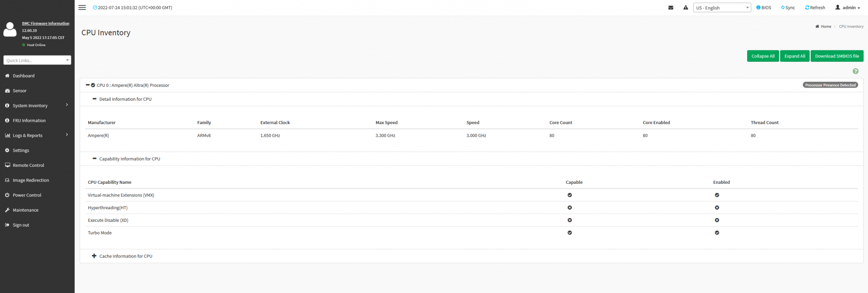This screenshot has width=868, height=293.
Task: Refresh the page using the Refresh icon
Action: (x=807, y=8)
